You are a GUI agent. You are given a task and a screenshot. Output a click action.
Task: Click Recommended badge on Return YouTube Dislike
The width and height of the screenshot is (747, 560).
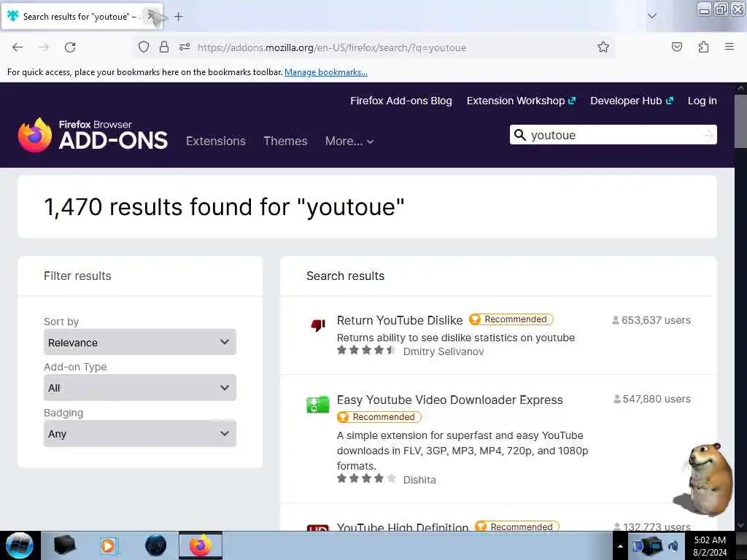click(x=511, y=319)
